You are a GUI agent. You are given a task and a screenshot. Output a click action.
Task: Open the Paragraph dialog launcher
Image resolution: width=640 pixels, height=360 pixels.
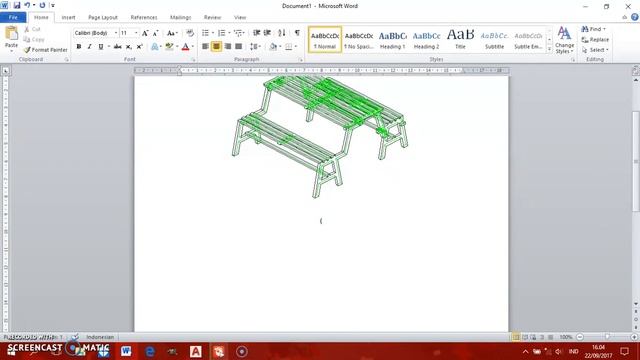click(301, 60)
